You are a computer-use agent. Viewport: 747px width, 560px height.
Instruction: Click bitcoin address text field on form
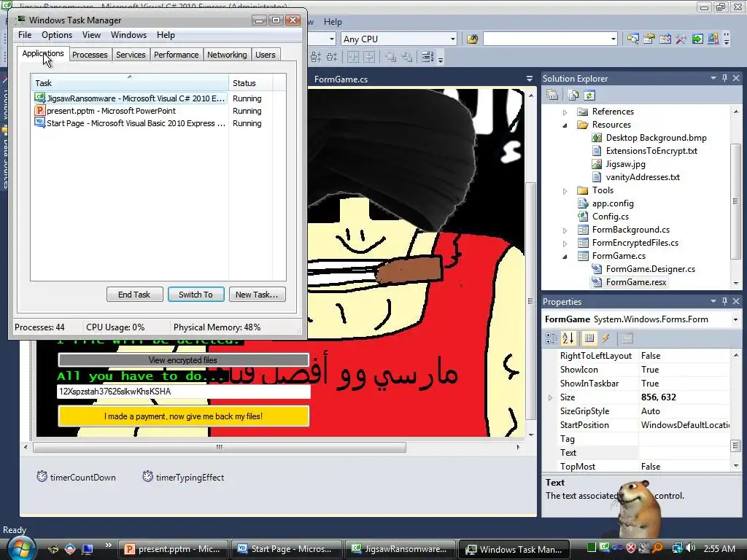coord(184,392)
